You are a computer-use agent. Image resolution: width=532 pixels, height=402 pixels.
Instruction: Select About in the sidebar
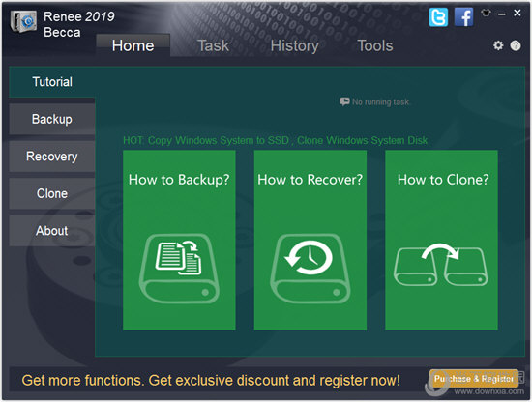point(52,231)
